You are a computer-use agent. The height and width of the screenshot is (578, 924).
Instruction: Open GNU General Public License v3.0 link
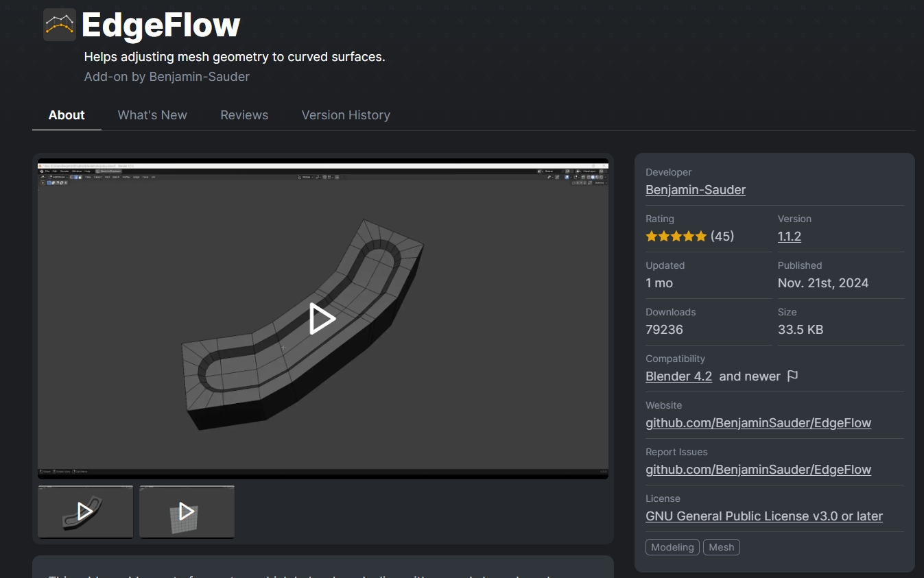[764, 516]
